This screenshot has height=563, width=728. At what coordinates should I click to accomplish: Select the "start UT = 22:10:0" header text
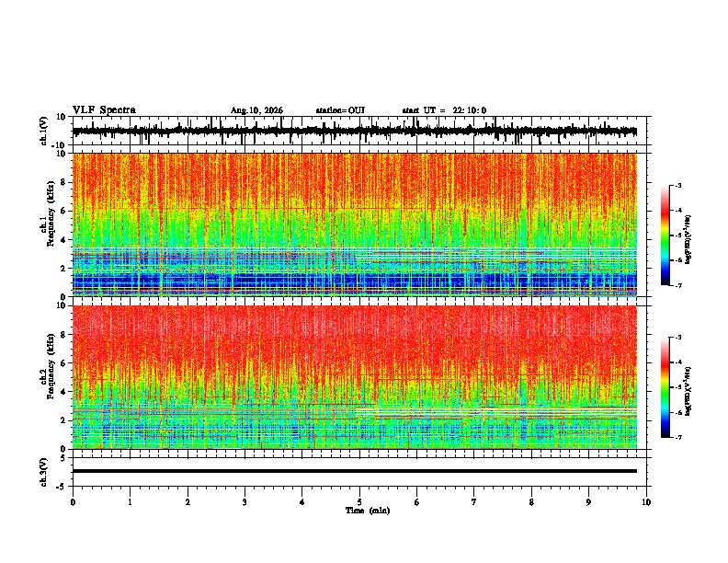click(x=444, y=110)
